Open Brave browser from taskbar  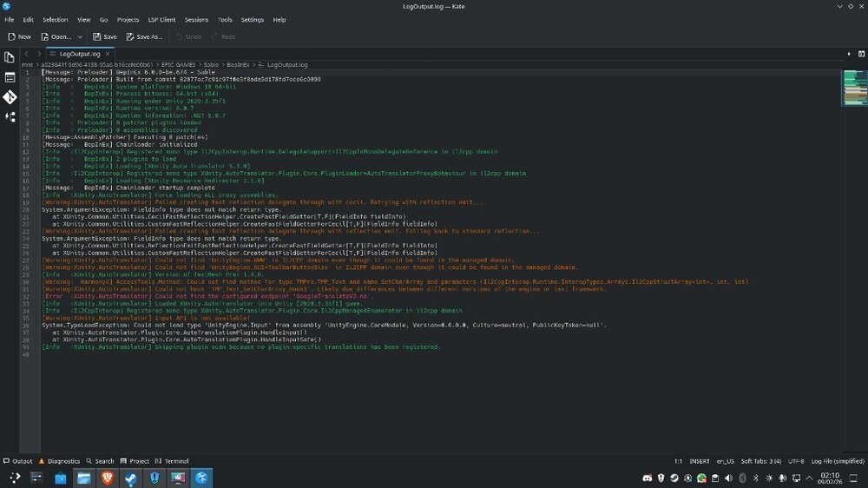[108, 478]
